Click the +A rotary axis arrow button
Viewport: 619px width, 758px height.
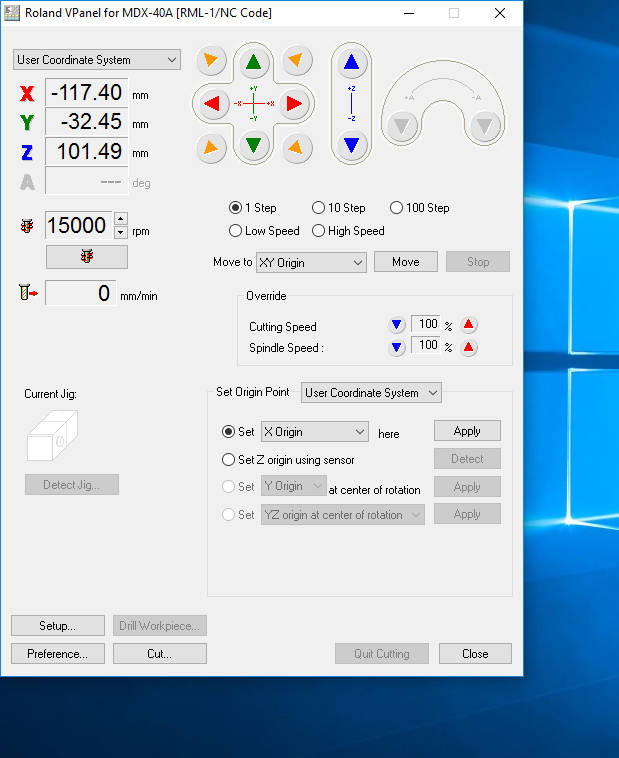(402, 127)
